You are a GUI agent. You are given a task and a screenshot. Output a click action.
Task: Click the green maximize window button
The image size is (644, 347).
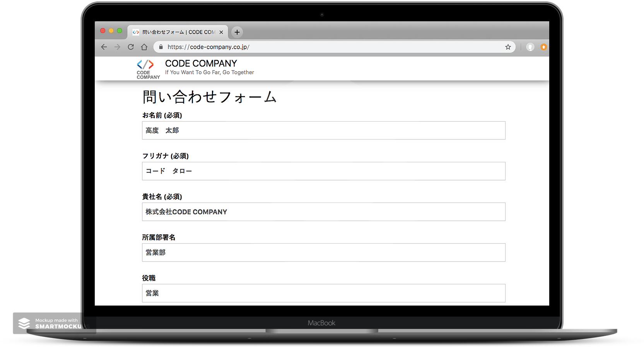pyautogui.click(x=120, y=31)
